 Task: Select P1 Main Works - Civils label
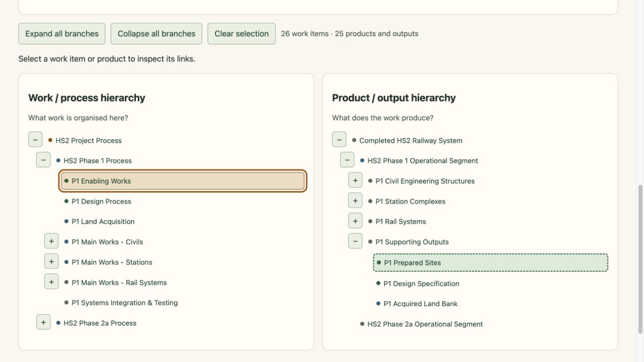(x=107, y=242)
